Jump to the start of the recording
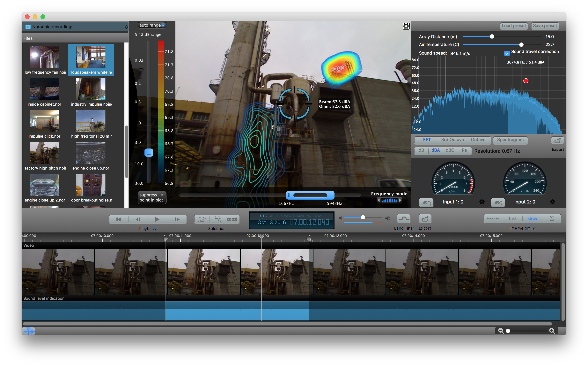Image resolution: width=588 pixels, height=366 pixels. (118, 219)
